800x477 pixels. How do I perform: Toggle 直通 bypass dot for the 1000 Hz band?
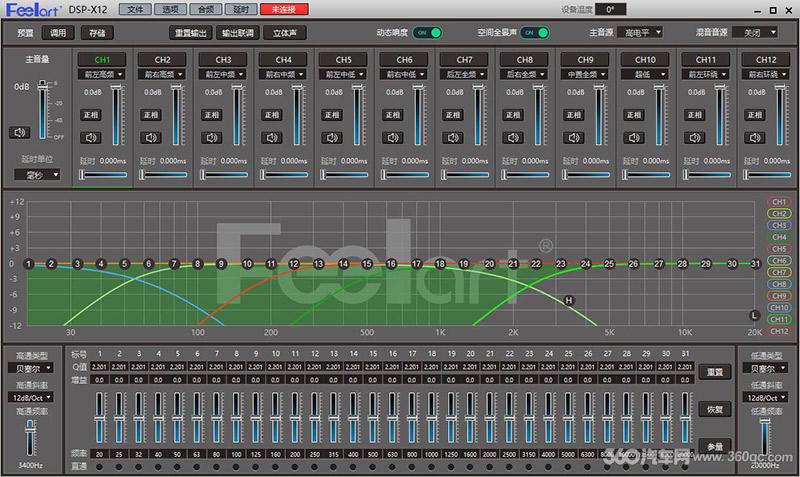431,466
